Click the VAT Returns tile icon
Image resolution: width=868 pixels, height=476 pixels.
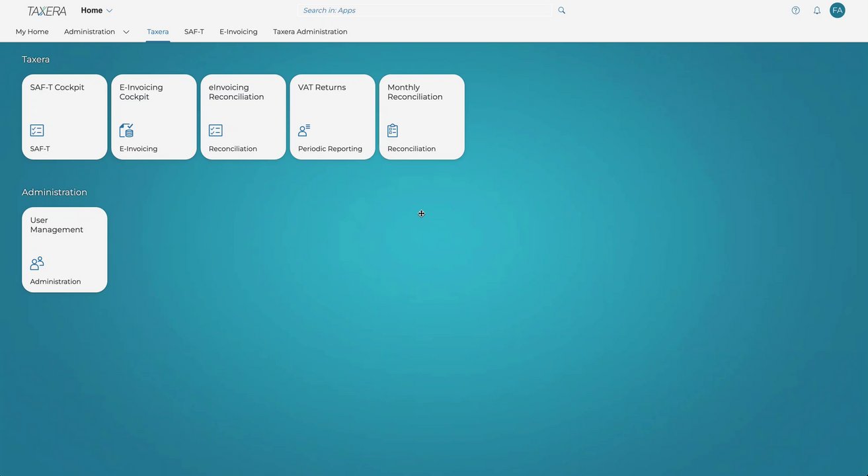click(x=304, y=130)
